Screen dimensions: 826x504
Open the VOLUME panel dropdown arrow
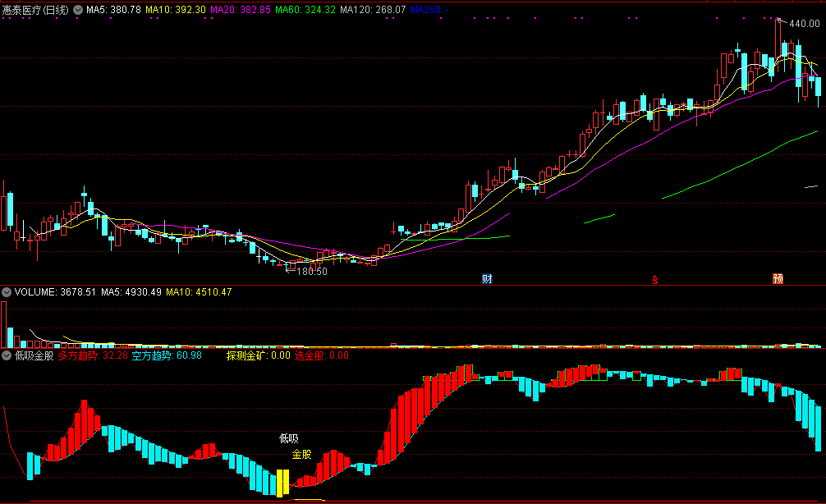click(7, 291)
